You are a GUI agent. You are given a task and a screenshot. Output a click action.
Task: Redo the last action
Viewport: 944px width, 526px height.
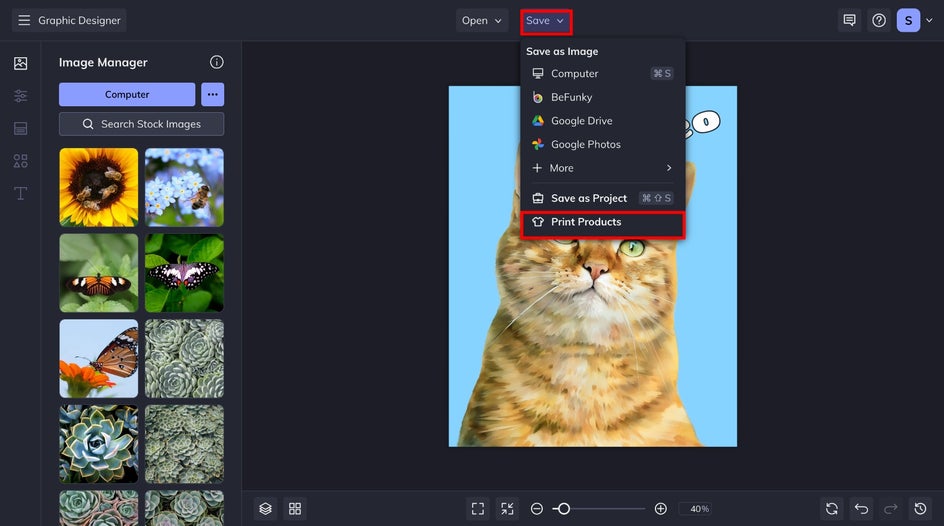891,509
